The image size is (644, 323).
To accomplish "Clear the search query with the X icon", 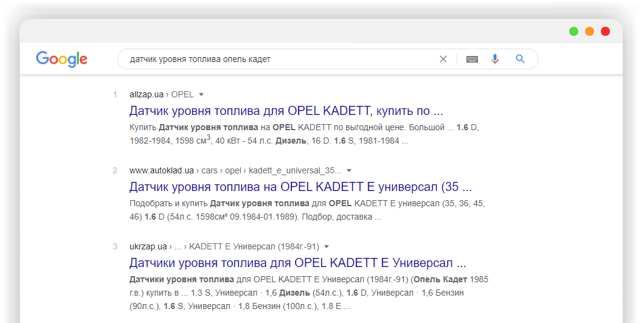I will (443, 59).
